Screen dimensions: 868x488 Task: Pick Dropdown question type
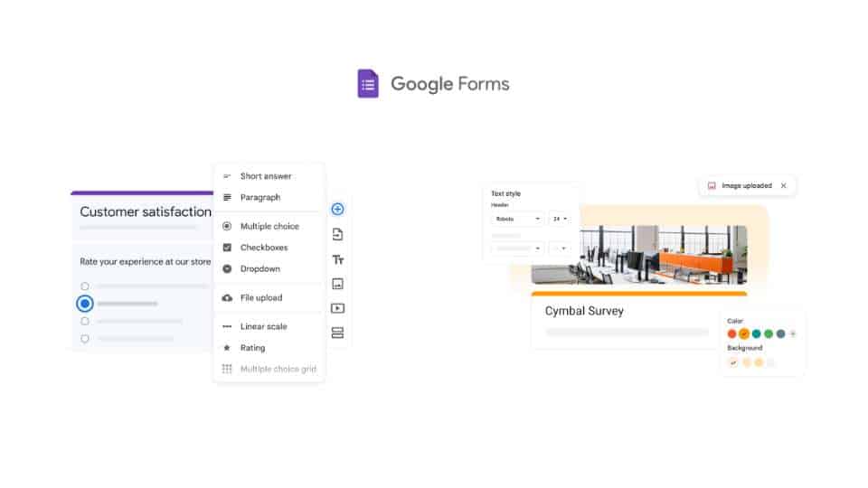click(269, 269)
